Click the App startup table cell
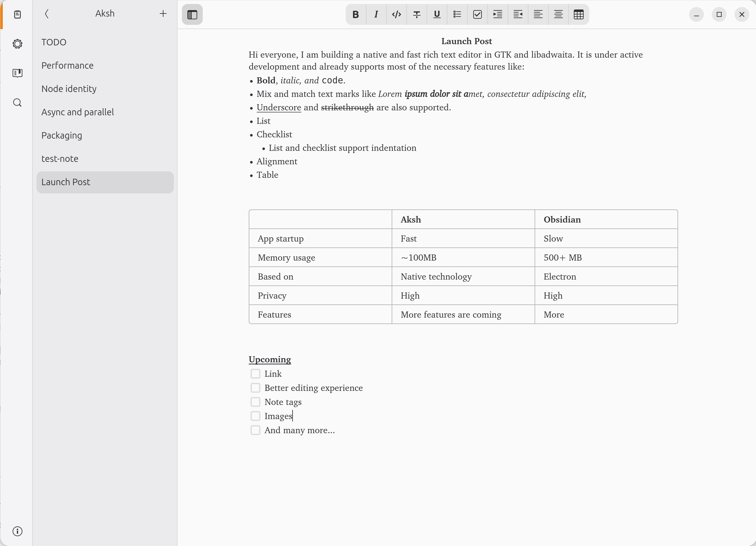Image resolution: width=756 pixels, height=546 pixels. click(x=320, y=239)
